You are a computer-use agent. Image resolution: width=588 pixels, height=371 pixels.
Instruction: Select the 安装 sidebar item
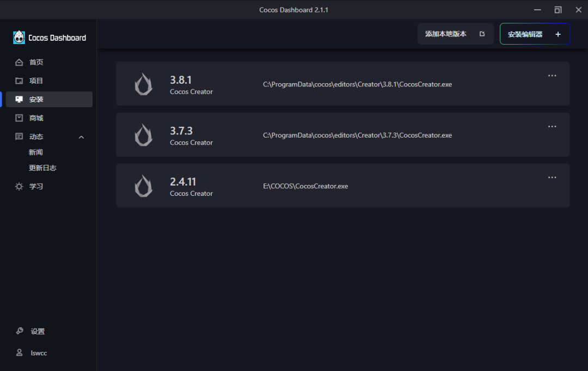49,100
